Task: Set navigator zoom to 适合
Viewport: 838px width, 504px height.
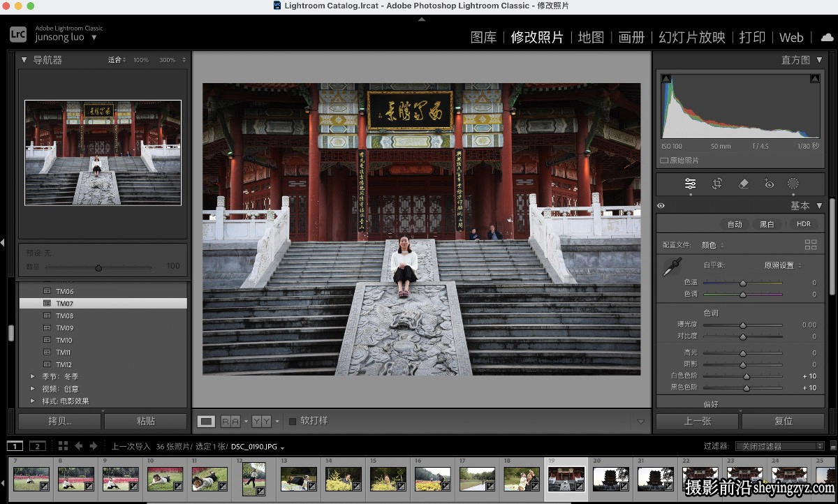Action: click(117, 60)
